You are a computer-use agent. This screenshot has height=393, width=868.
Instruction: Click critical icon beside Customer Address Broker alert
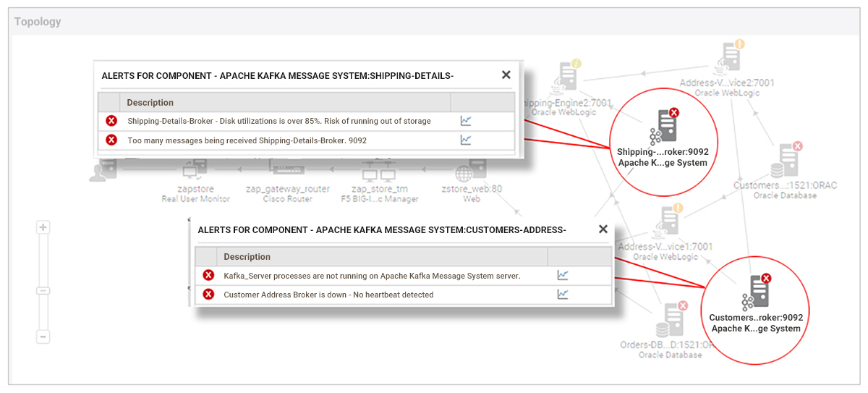coord(208,294)
